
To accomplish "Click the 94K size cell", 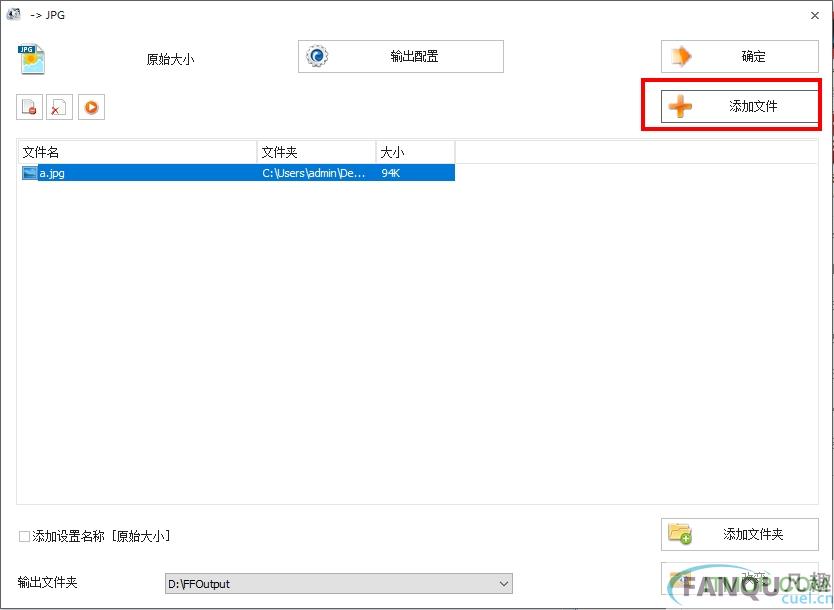I will [390, 173].
